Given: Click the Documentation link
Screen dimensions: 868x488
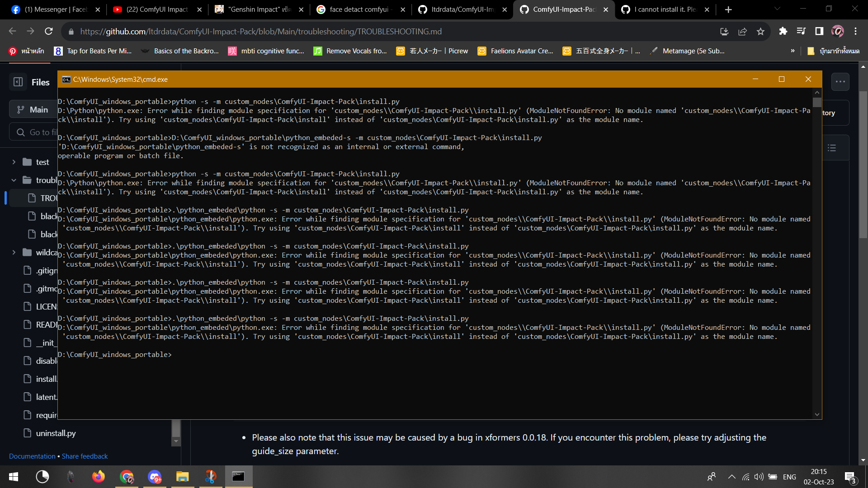Looking at the screenshot, I should click(32, 456).
